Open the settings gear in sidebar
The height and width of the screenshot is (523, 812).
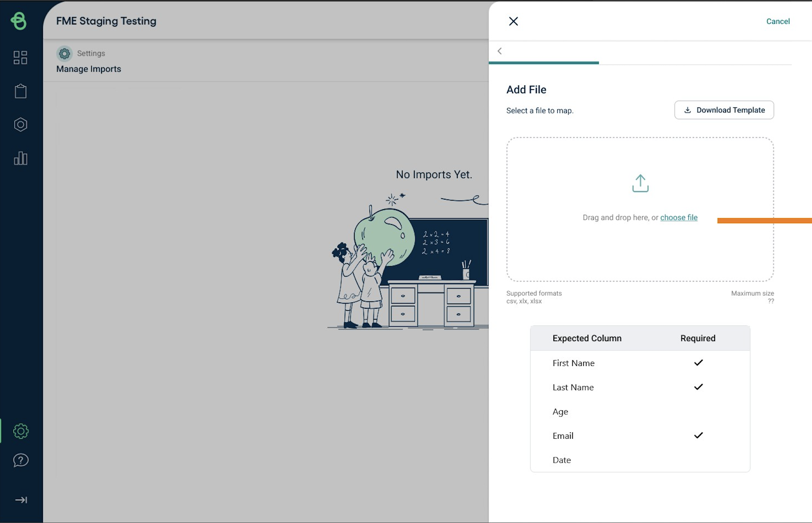click(x=21, y=431)
